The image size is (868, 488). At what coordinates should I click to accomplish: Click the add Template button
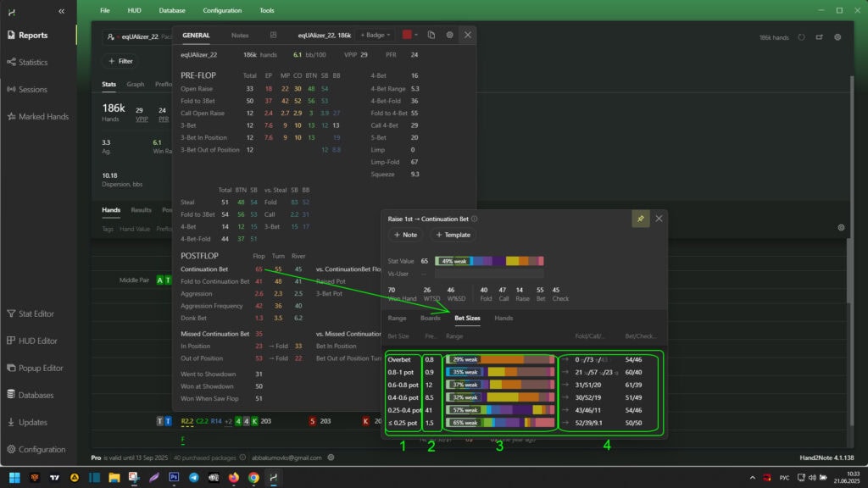tap(452, 235)
